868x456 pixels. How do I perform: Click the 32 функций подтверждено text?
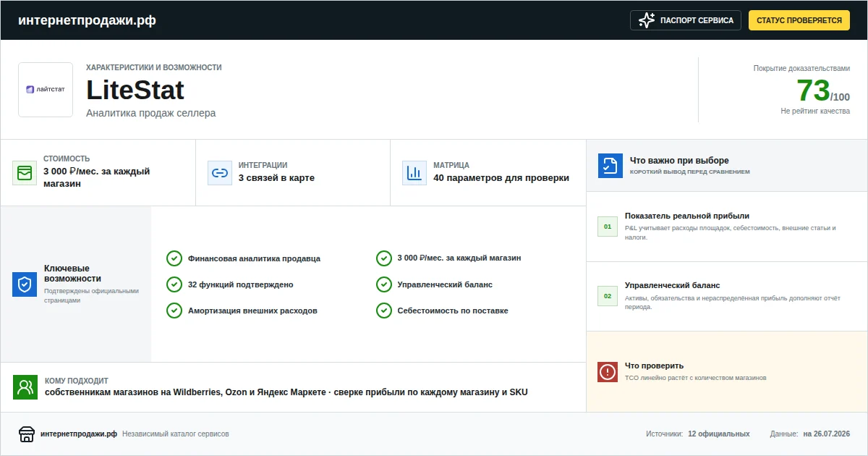(241, 284)
